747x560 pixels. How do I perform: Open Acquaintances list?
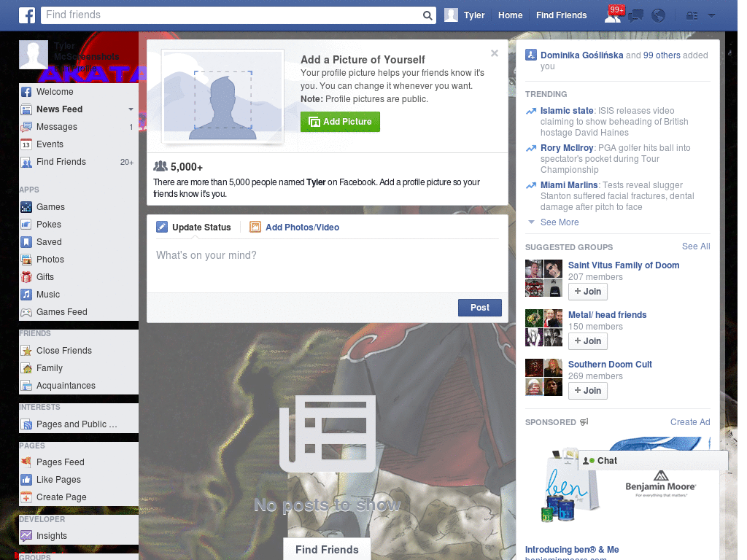pos(79,386)
